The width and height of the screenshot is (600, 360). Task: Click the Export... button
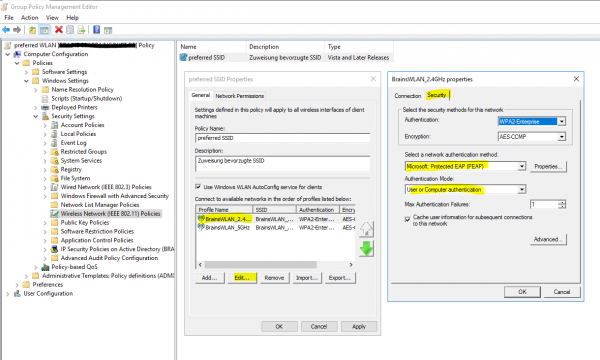coord(340,278)
